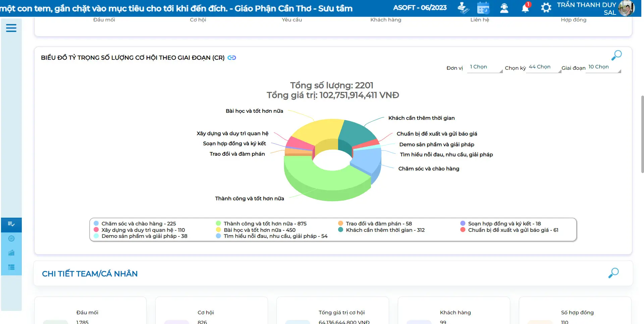Expand the Đơn vị dropdown
This screenshot has width=644, height=324.
pyautogui.click(x=484, y=67)
